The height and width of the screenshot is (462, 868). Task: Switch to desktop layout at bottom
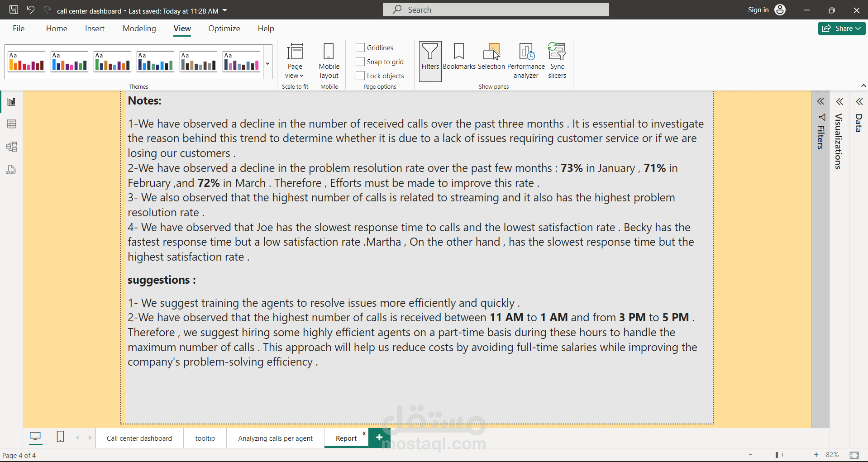(35, 437)
